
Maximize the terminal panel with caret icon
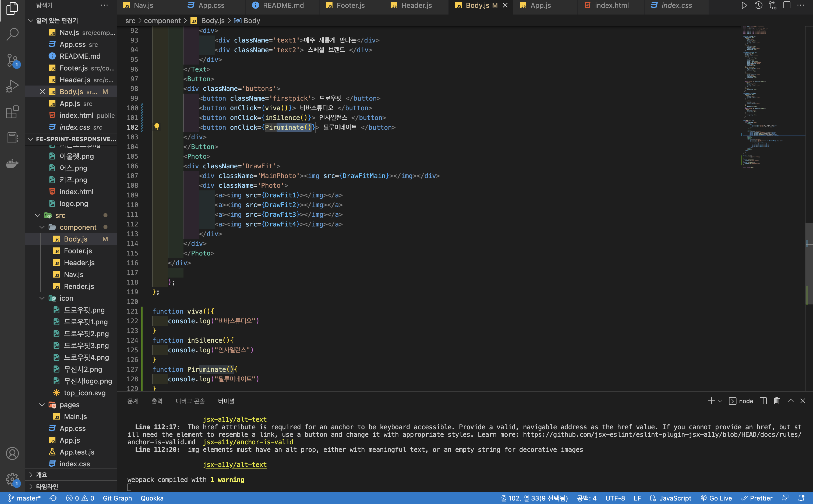[791, 401]
